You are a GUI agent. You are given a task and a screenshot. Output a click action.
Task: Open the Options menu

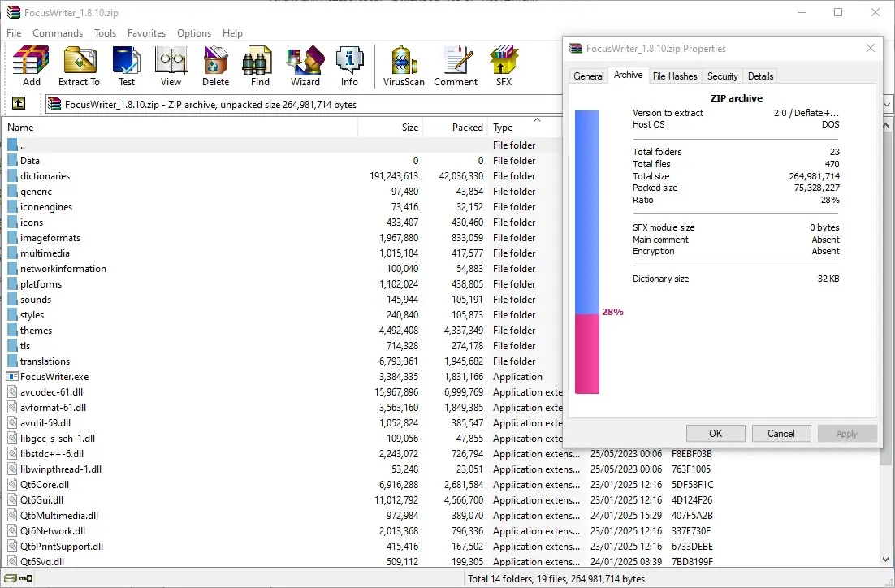(x=194, y=33)
